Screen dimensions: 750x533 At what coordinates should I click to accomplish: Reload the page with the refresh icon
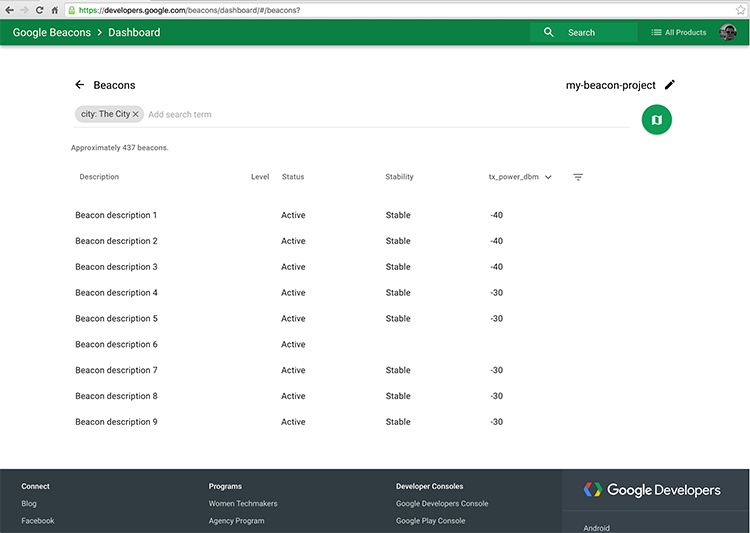[x=40, y=10]
